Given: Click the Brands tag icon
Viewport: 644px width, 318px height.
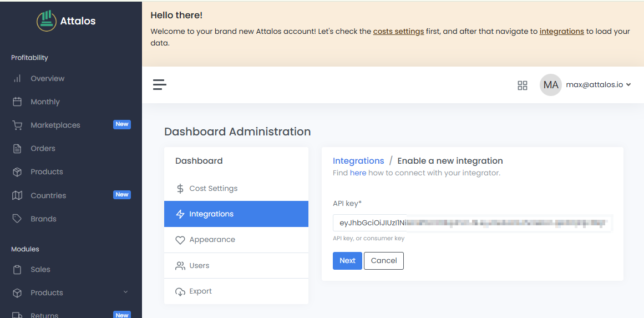Looking at the screenshot, I should pyautogui.click(x=17, y=219).
